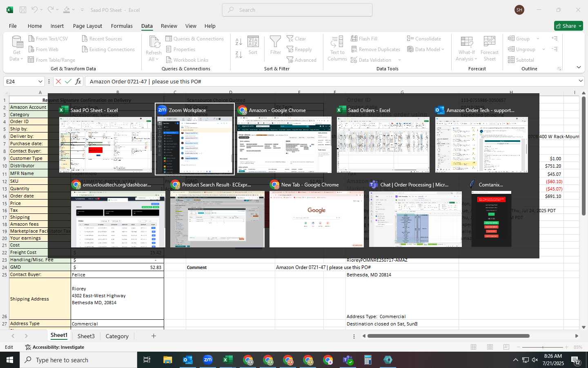588x368 pixels.
Task: Open Zoom app from Windows taskbar
Action: click(208, 360)
